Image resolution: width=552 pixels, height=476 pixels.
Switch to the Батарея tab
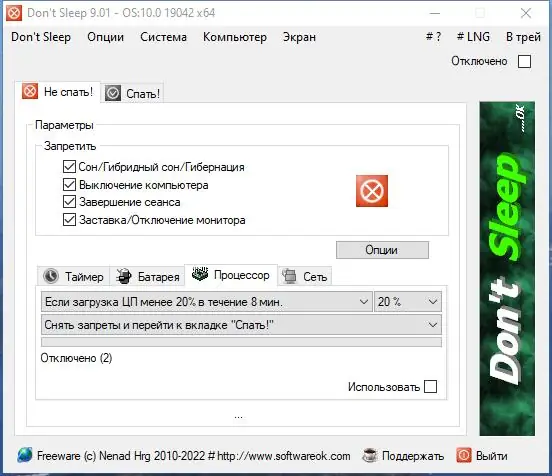coord(147,276)
